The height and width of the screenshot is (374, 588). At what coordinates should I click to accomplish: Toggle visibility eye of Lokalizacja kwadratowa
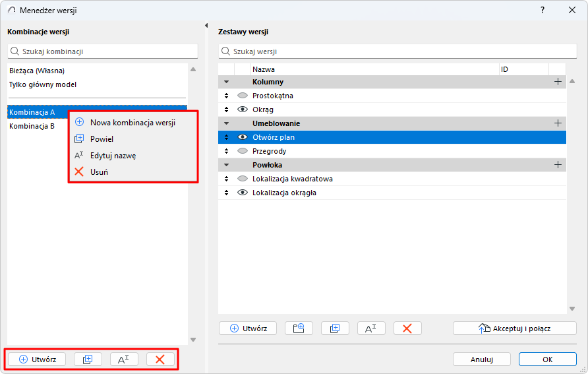(243, 179)
